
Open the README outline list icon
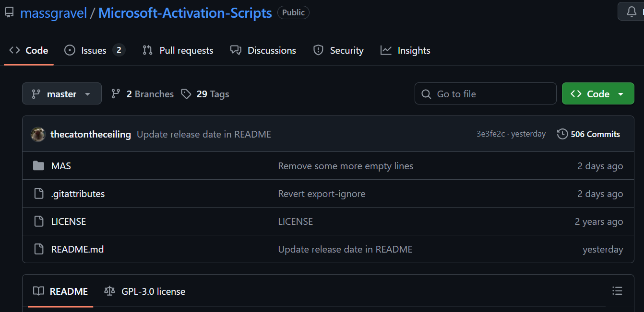click(x=618, y=290)
